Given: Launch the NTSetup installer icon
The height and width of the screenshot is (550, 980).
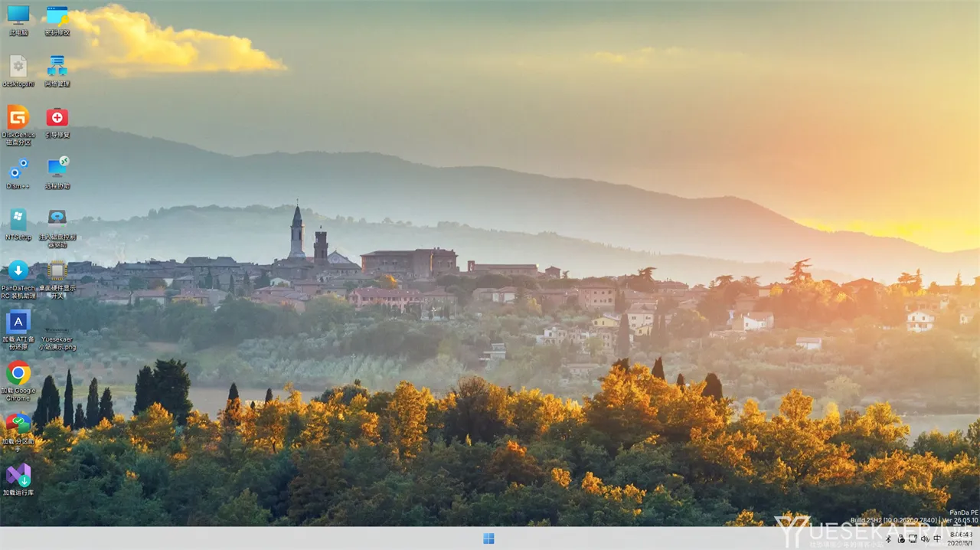Looking at the screenshot, I should [18, 224].
